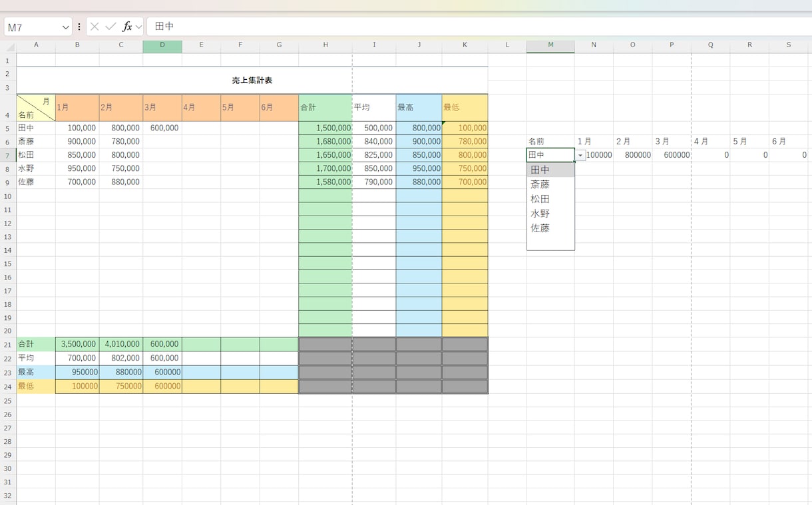This screenshot has width=812, height=505.
Task: Click the 佐藤 name cell in column A
Action: pyautogui.click(x=36, y=182)
